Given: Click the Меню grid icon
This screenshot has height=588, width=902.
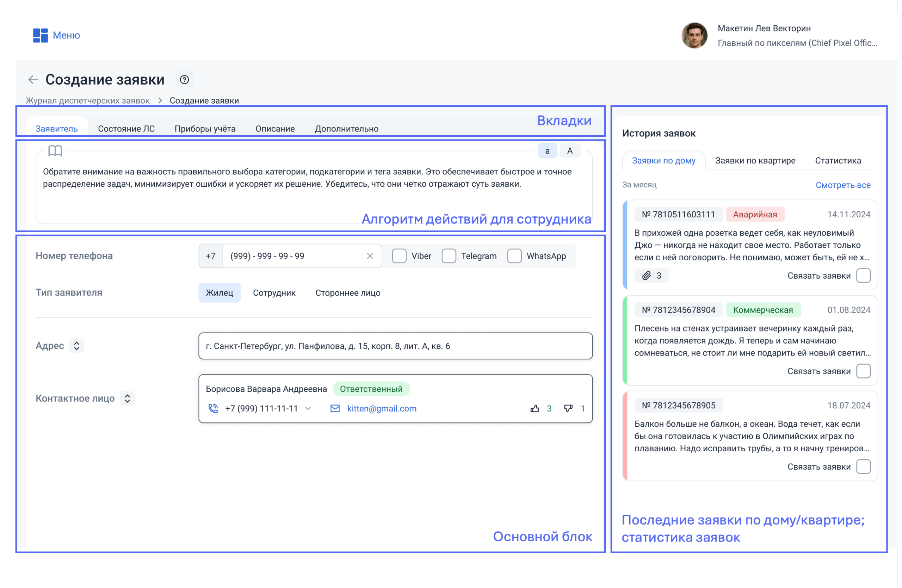Looking at the screenshot, I should (x=40, y=35).
